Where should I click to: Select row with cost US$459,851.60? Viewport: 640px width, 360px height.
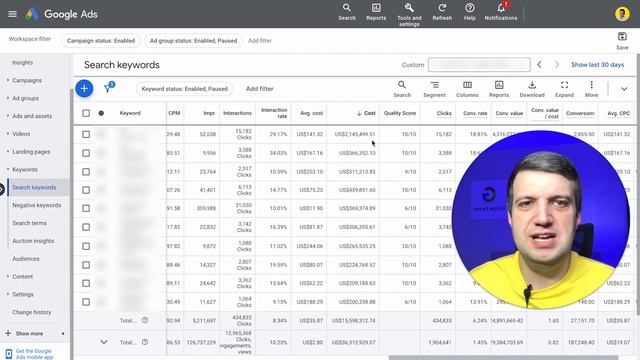(86, 190)
